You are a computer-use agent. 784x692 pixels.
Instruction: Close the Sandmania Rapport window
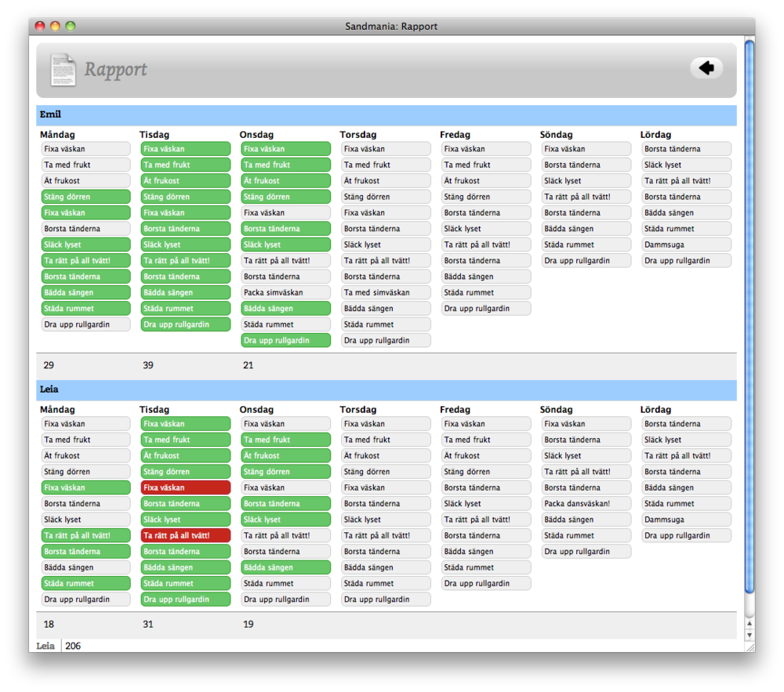tap(40, 27)
